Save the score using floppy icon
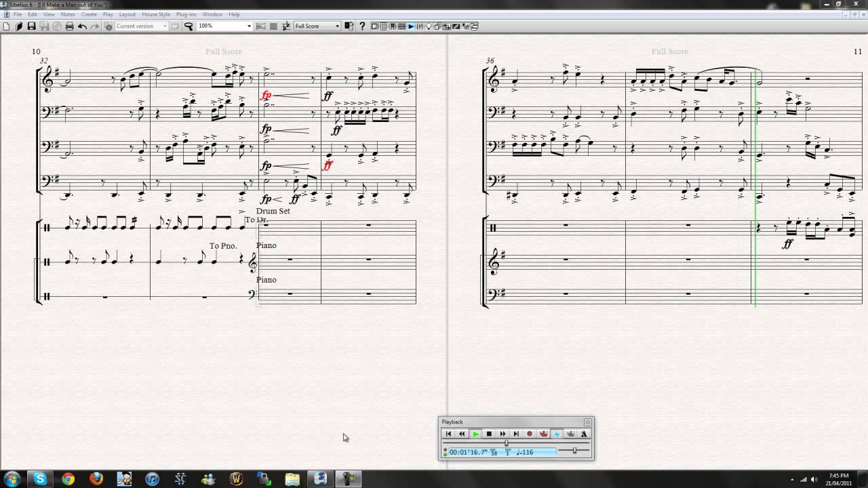The image size is (868, 488). pos(31,26)
